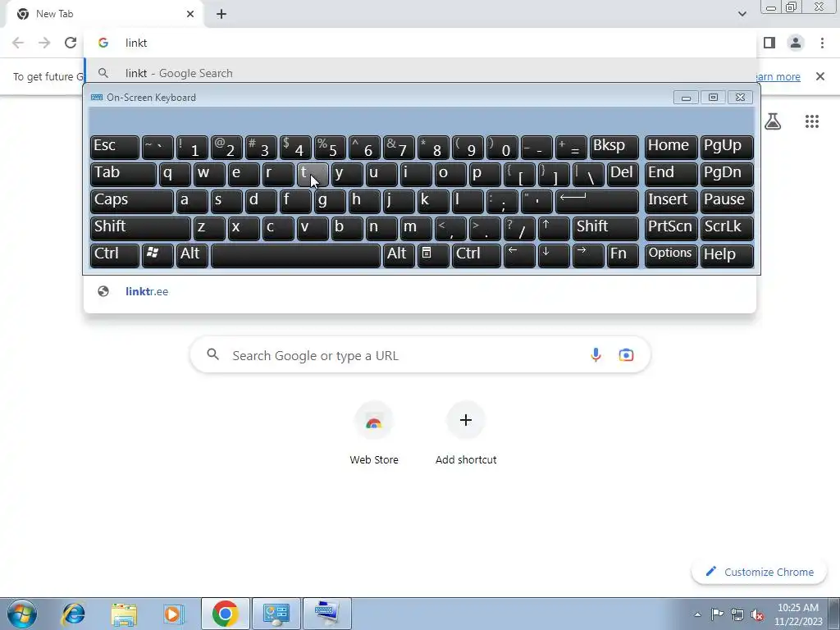Click the 'r' key on keyboard

(278, 174)
